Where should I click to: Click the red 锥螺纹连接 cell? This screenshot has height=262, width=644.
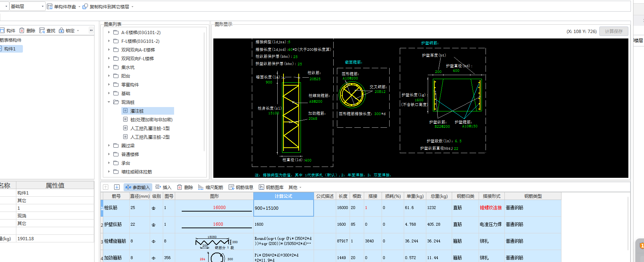(x=491, y=208)
